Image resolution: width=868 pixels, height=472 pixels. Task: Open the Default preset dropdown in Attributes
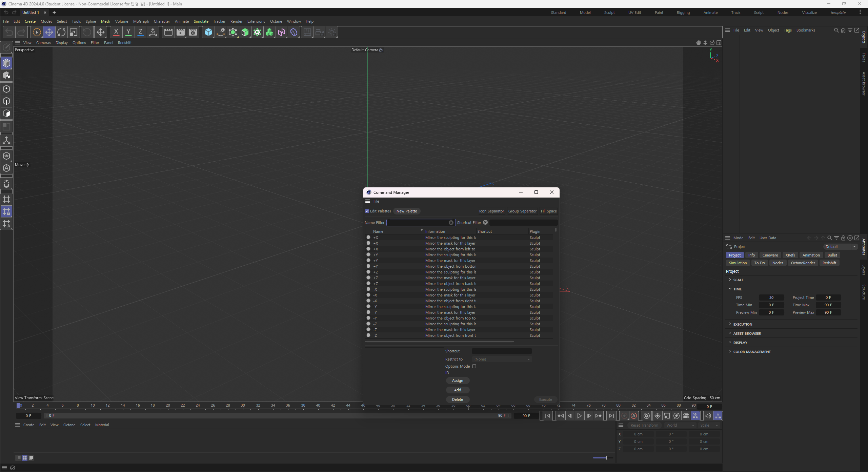[x=840, y=247]
